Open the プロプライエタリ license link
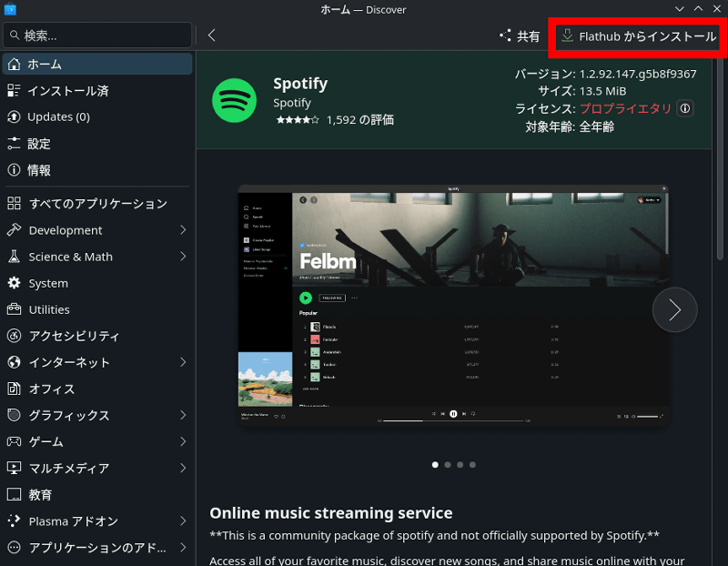The width and height of the screenshot is (728, 566). (x=625, y=108)
